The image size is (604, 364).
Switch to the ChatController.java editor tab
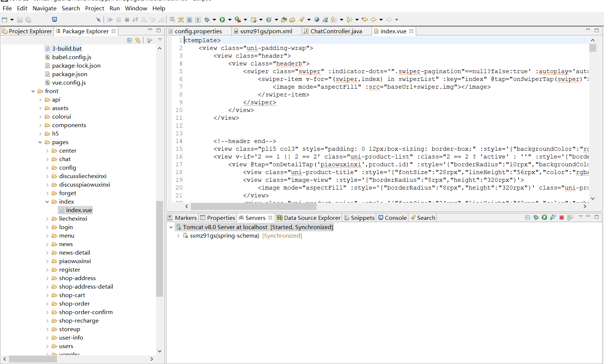[x=336, y=31]
